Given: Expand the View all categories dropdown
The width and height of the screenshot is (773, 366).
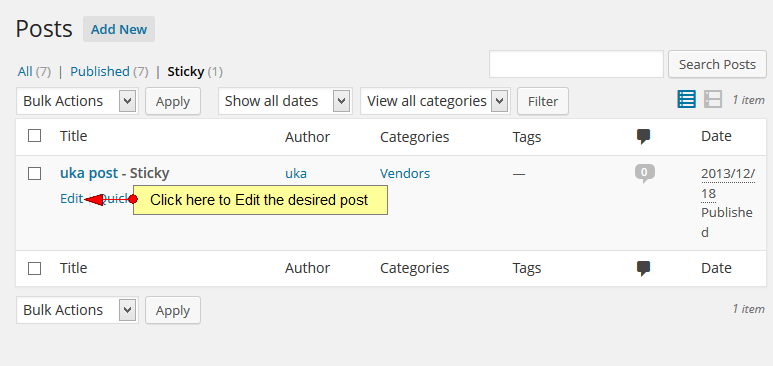Looking at the screenshot, I should 435,101.
